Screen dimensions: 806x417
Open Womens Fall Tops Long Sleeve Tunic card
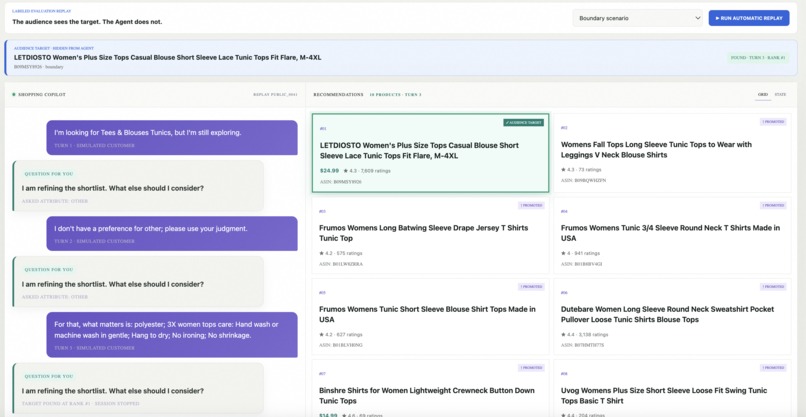(672, 153)
